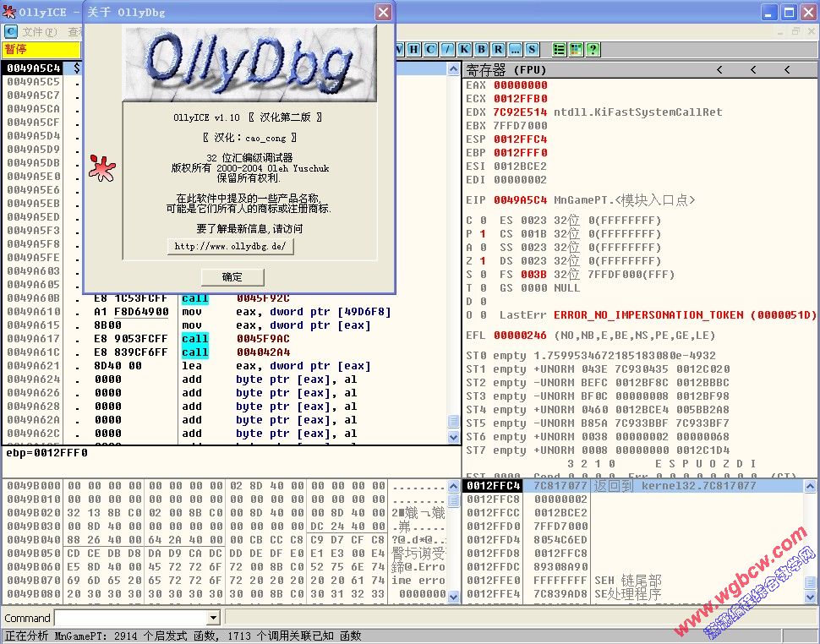Toggle the S flag value
The width and height of the screenshot is (820, 644).
point(483,275)
